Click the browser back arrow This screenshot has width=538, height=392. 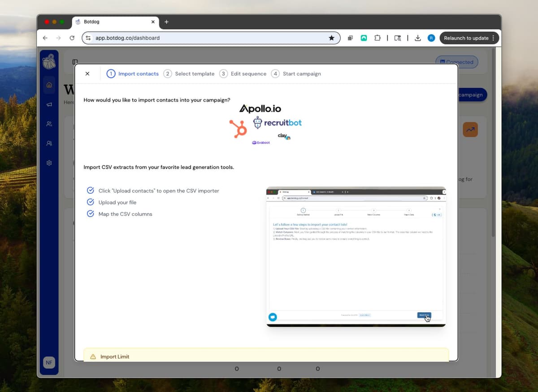[45, 38]
